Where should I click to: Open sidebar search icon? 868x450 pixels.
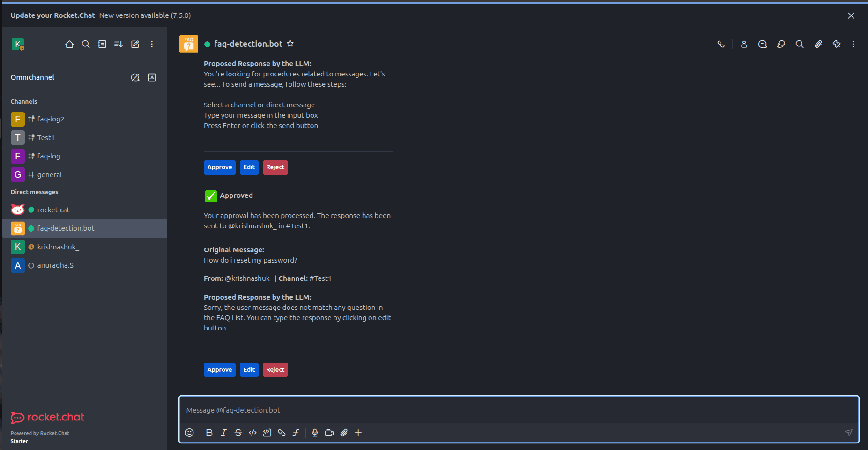[86, 44]
